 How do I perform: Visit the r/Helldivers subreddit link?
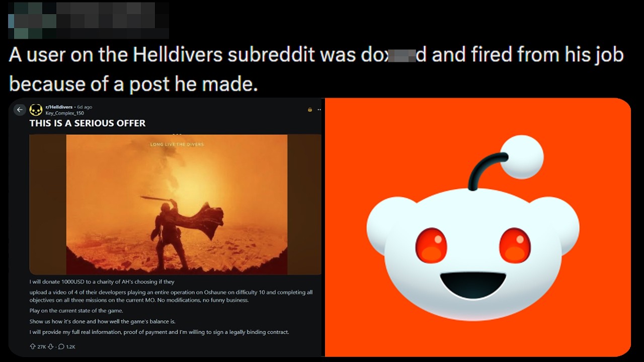pos(59,107)
